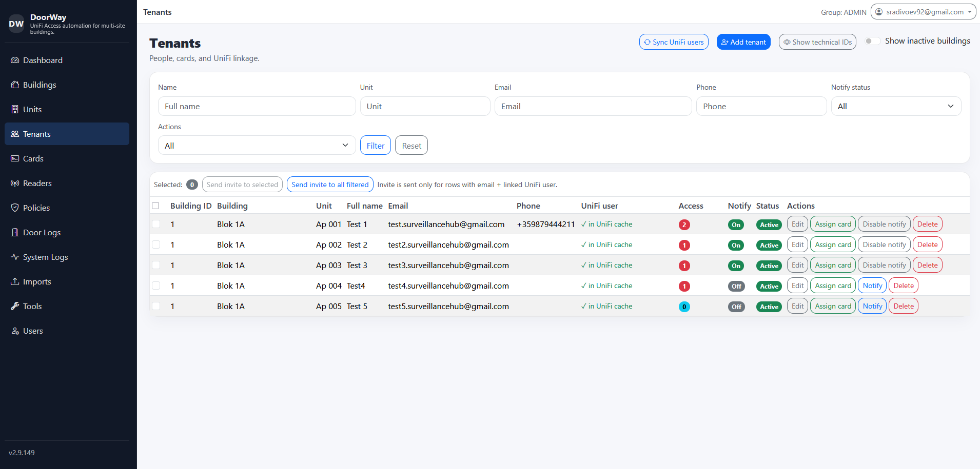Open the sradivoev92@gmail.com account menu
The height and width of the screenshot is (469, 980).
923,12
